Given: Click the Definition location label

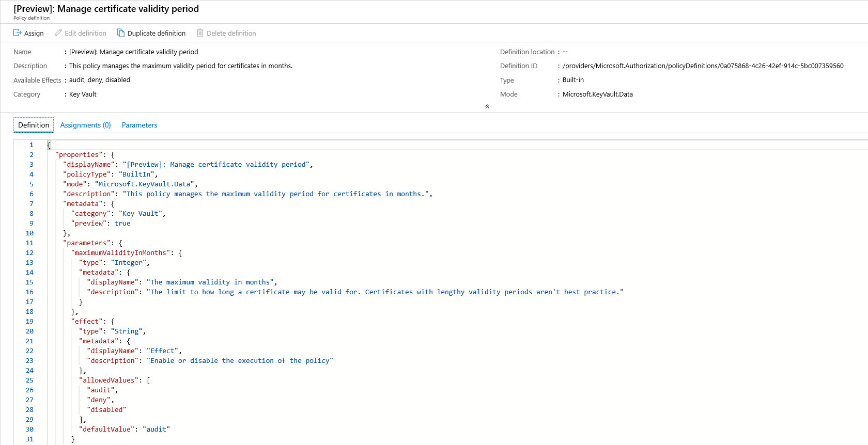Looking at the screenshot, I should (527, 52).
